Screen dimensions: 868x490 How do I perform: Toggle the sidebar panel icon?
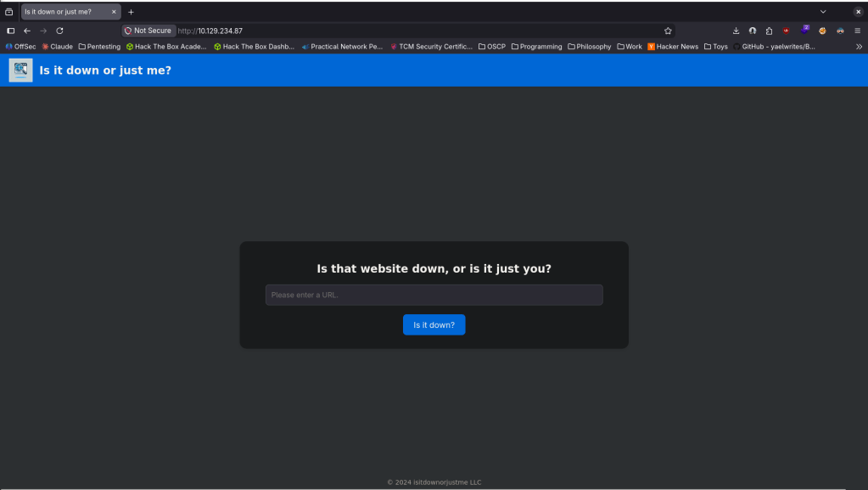pos(11,31)
